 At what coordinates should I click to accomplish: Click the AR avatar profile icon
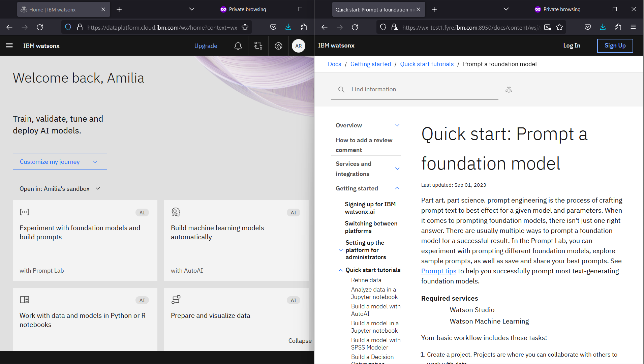(299, 46)
